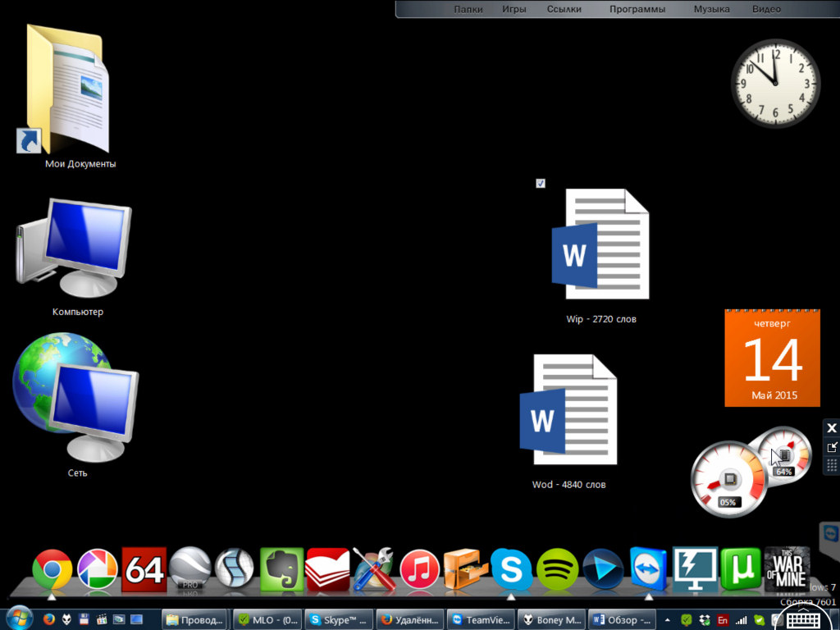
Task: Open Evernote from the dock
Action: click(281, 569)
